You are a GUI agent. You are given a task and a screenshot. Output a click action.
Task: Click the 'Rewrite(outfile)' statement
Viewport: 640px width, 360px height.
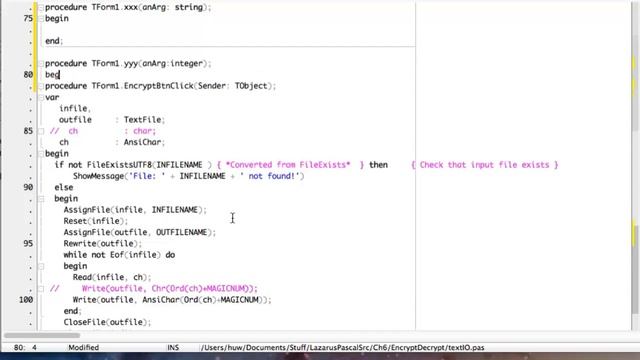tap(102, 244)
